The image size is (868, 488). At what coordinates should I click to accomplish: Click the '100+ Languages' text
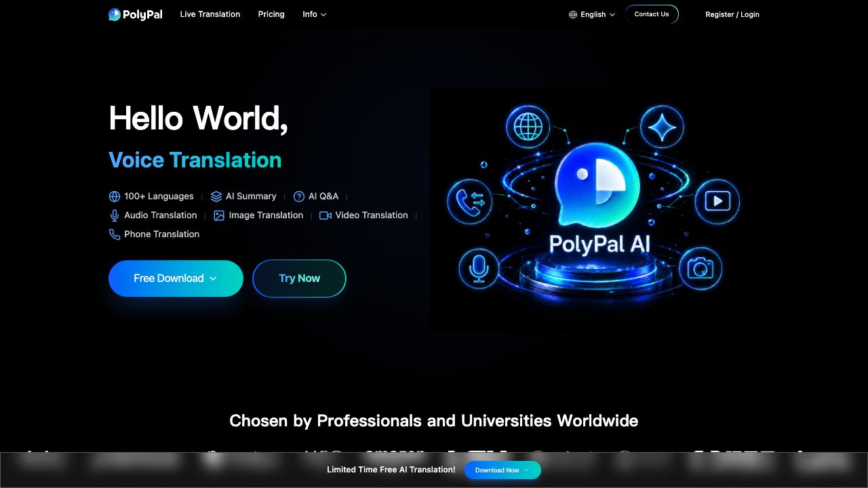click(x=159, y=197)
